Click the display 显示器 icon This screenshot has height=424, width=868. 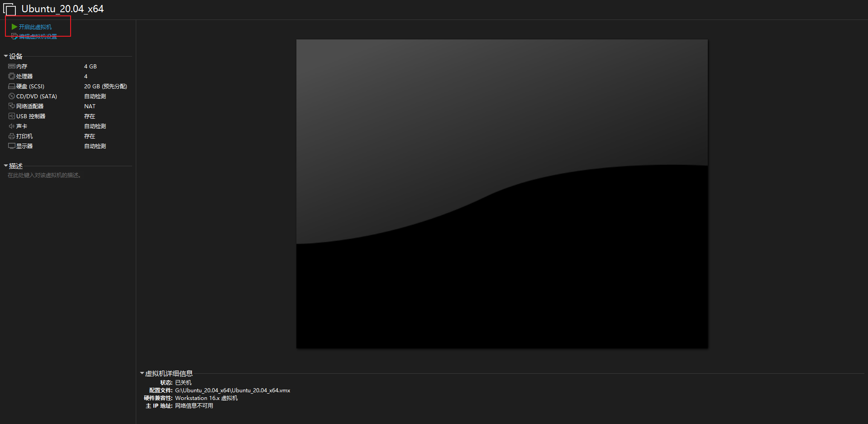coord(12,146)
